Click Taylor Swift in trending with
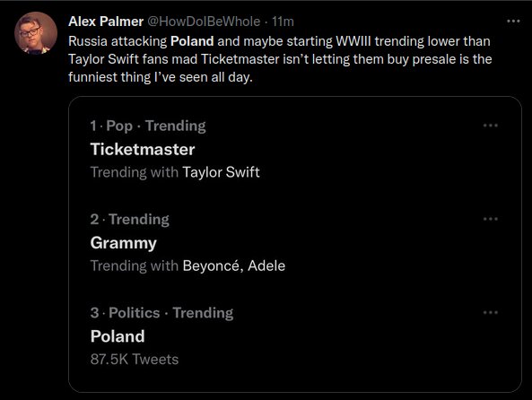Viewport: 532px width, 400px height. (x=221, y=172)
